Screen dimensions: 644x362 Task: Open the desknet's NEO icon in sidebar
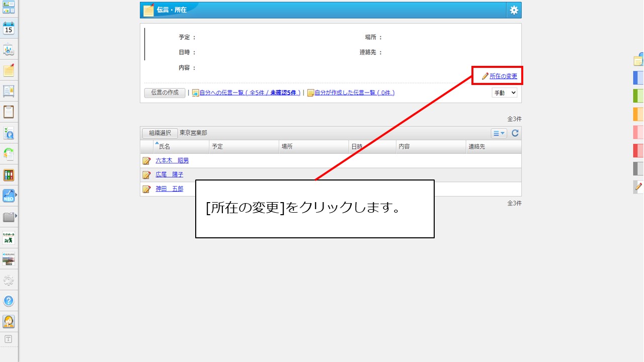8,196
